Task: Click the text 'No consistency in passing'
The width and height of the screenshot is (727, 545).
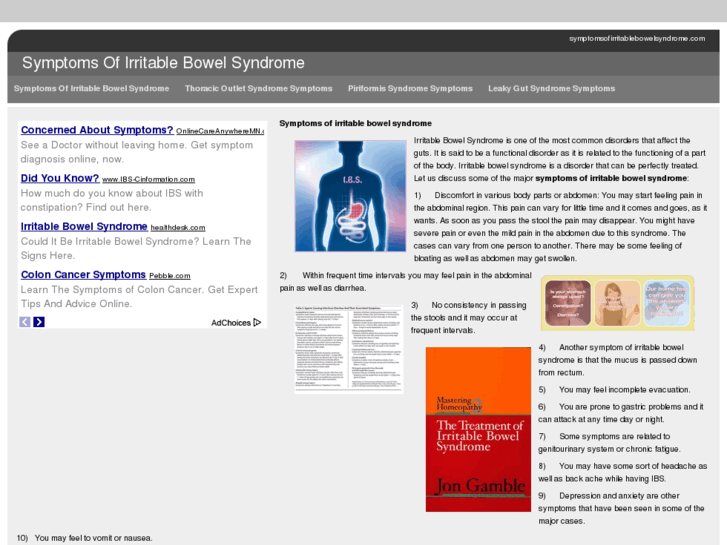Action: point(479,305)
